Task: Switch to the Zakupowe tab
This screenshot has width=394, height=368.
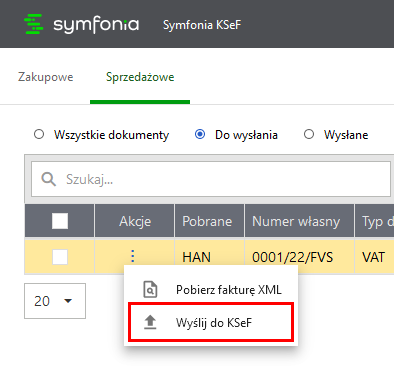Action: click(x=46, y=77)
